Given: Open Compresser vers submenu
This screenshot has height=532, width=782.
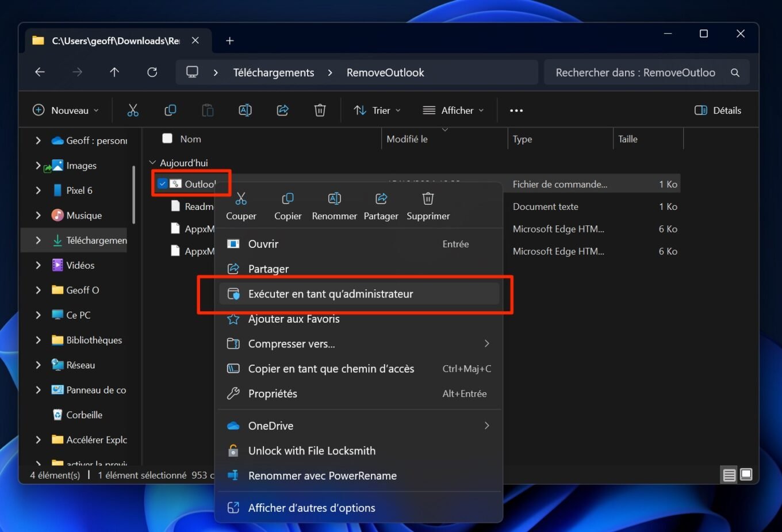Looking at the screenshot, I should coord(359,344).
